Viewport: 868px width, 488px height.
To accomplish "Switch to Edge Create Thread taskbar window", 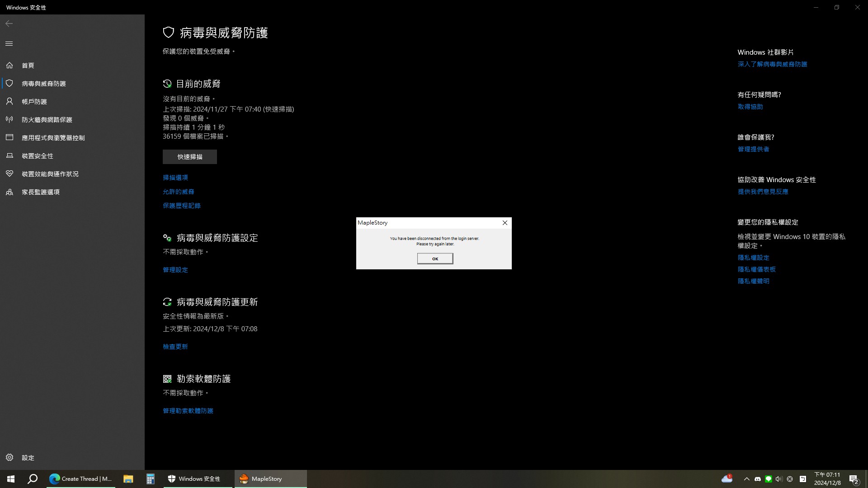I will pyautogui.click(x=81, y=479).
